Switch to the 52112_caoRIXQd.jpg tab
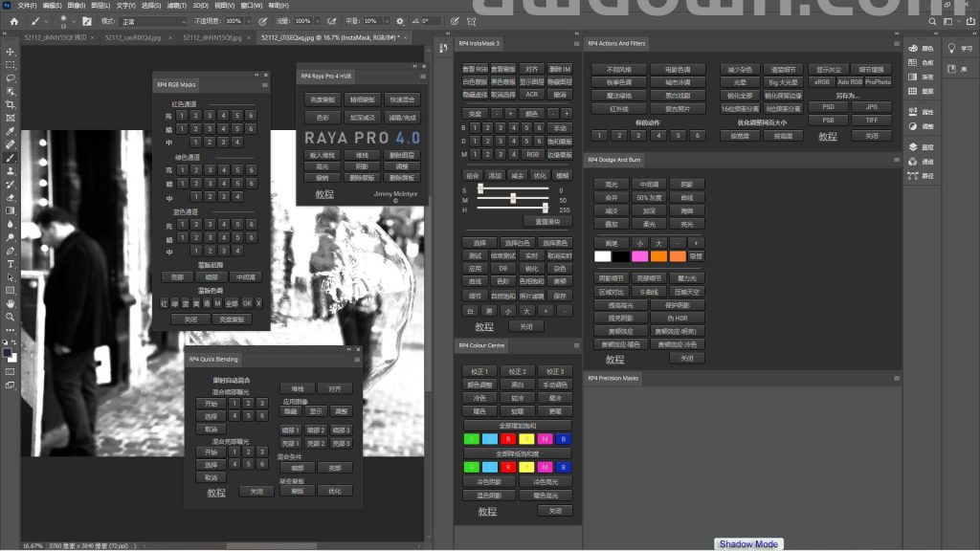 (x=134, y=37)
